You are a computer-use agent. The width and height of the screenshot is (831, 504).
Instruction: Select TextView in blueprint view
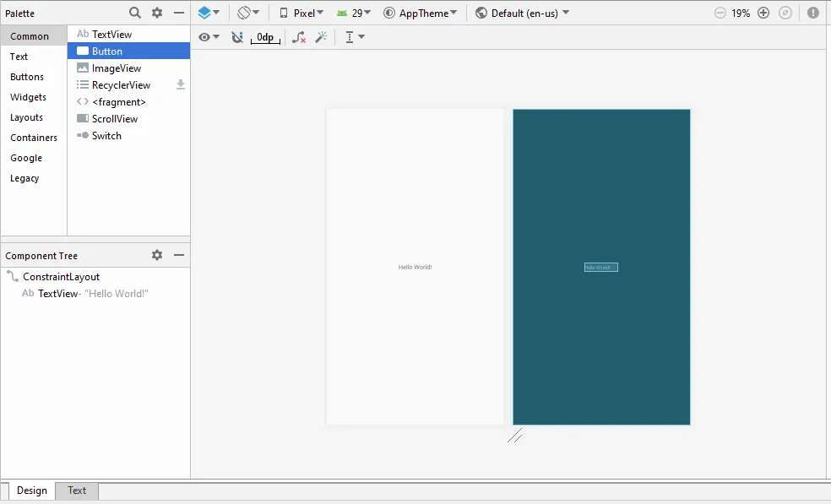coord(601,267)
